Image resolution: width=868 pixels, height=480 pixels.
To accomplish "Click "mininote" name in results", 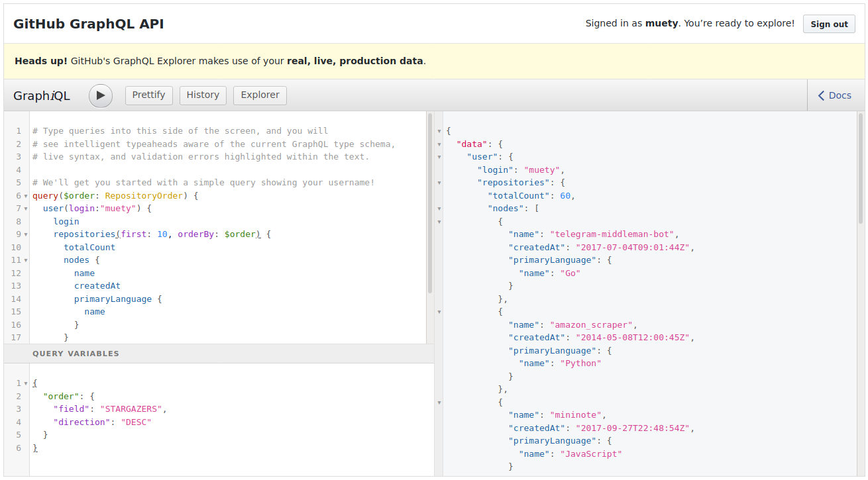I will point(576,415).
